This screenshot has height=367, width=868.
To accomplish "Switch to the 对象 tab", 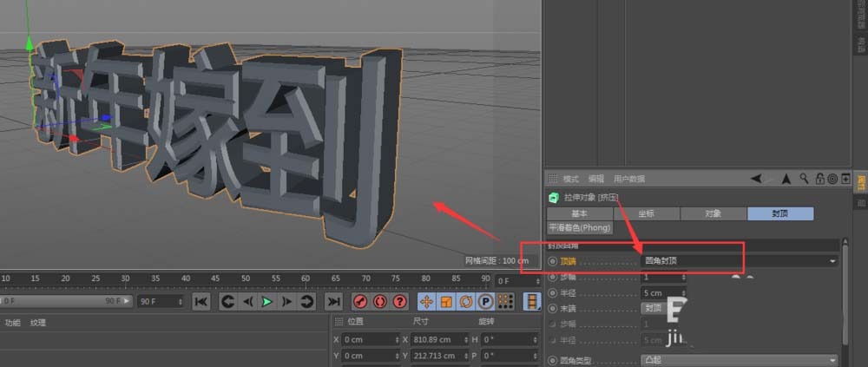I will [x=713, y=213].
